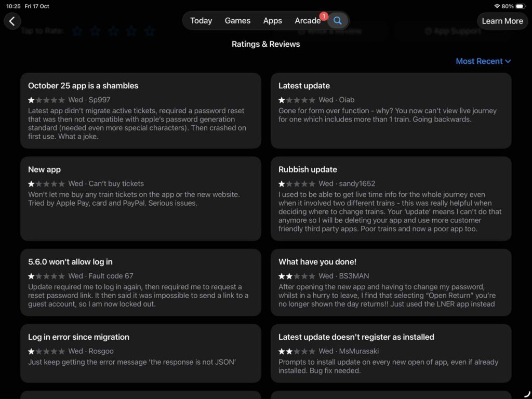
Task: Open 'Latest update doesn't register as installed' review
Action: 391,353
